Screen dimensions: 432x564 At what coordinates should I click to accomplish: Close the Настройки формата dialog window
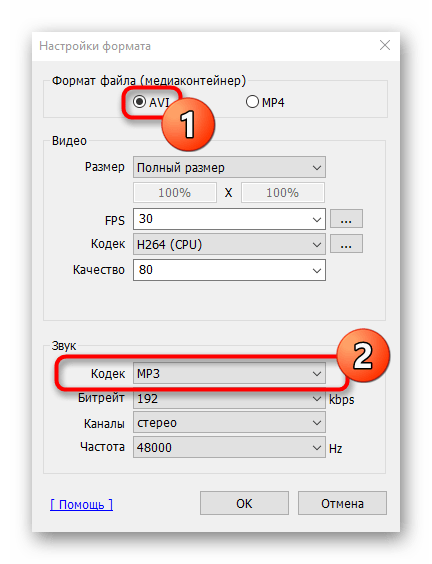point(385,45)
